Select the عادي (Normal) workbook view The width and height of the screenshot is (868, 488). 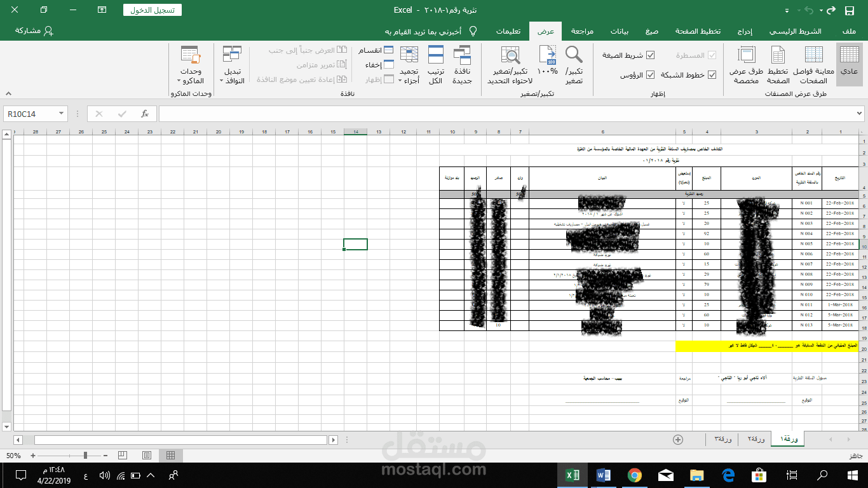pyautogui.click(x=849, y=65)
